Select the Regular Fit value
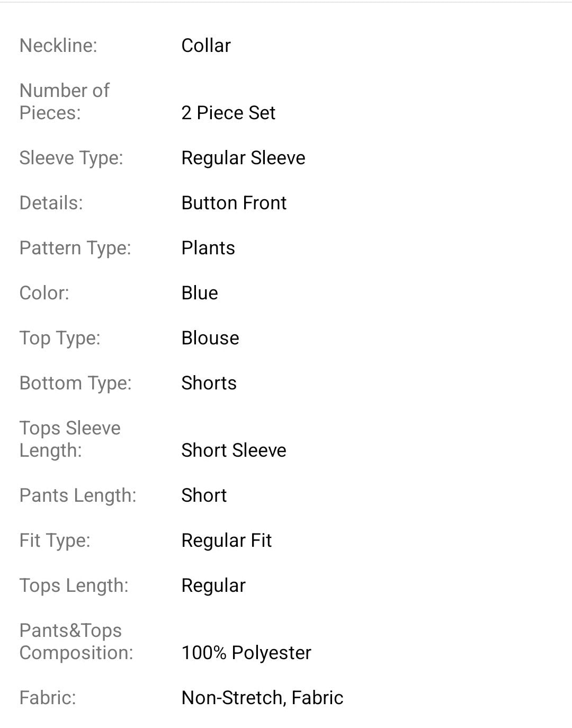Screen dimensions: 572x728 (226, 540)
